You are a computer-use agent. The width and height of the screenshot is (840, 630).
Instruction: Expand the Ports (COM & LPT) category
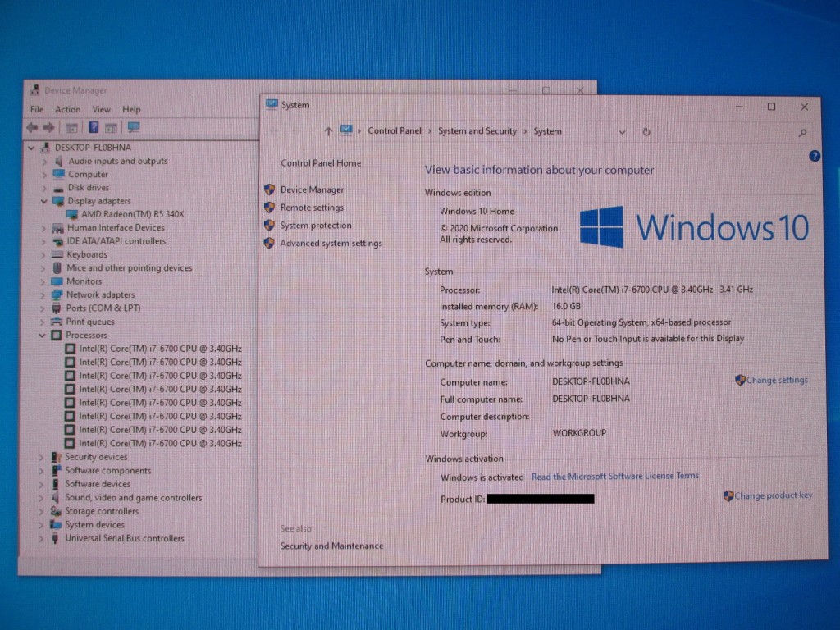[x=43, y=308]
